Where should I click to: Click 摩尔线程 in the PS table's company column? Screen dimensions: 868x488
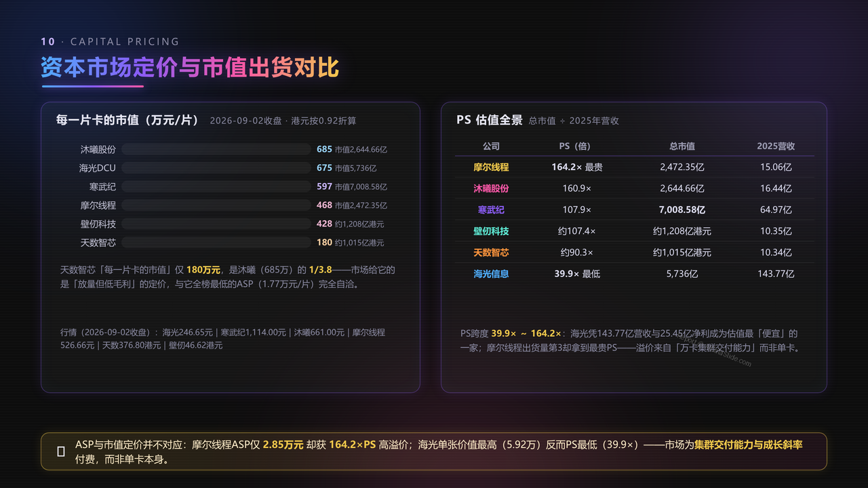point(491,167)
